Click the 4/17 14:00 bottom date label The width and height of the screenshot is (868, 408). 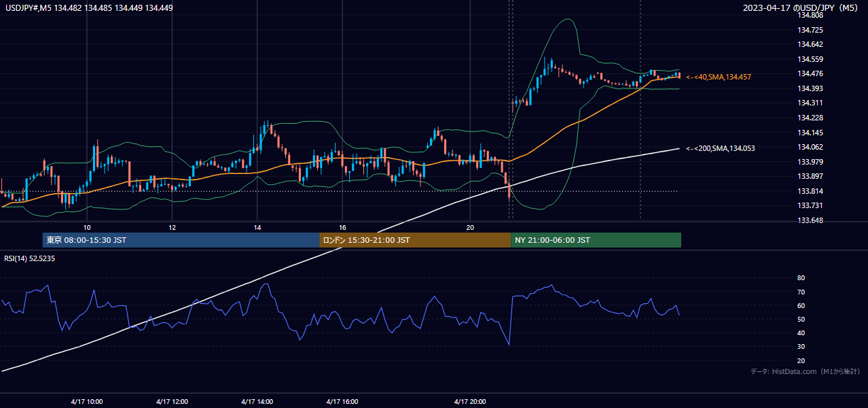tap(257, 401)
